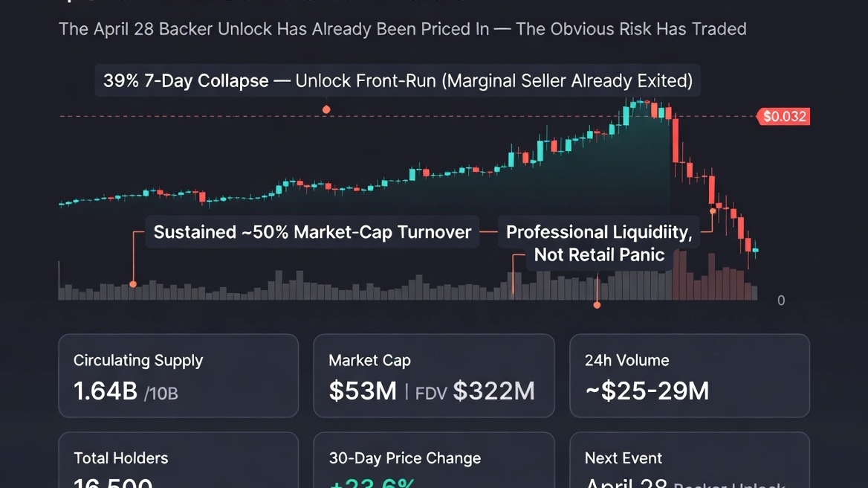Click the red marker dot on the dashed price line

coord(326,109)
